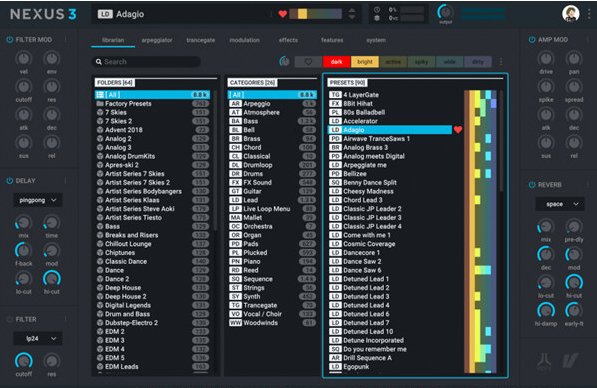Switch to the effects tab

click(288, 40)
